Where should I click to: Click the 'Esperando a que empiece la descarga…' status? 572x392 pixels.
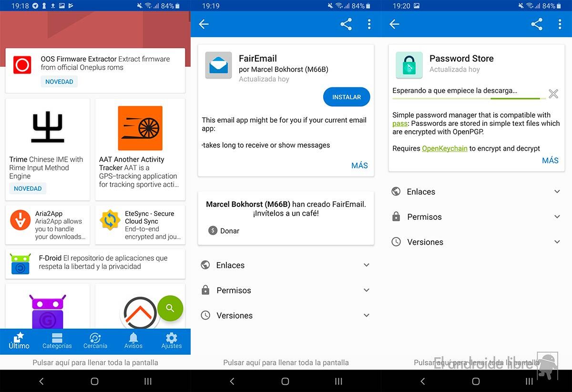coord(455,90)
